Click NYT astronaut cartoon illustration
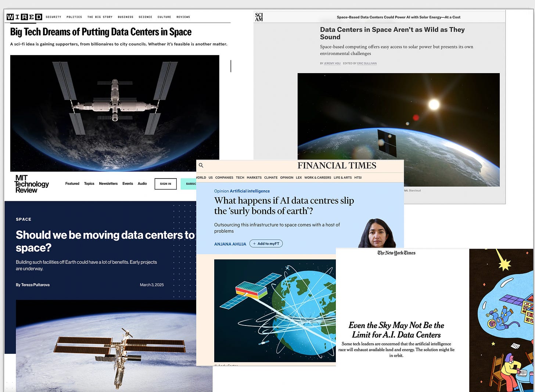This screenshot has width=535, height=392. click(x=501, y=320)
